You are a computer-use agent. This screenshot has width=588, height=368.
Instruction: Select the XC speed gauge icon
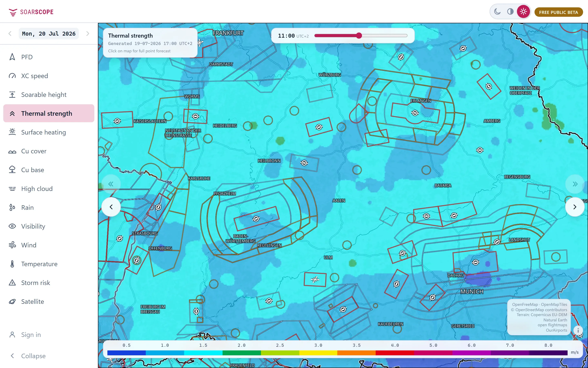[12, 76]
